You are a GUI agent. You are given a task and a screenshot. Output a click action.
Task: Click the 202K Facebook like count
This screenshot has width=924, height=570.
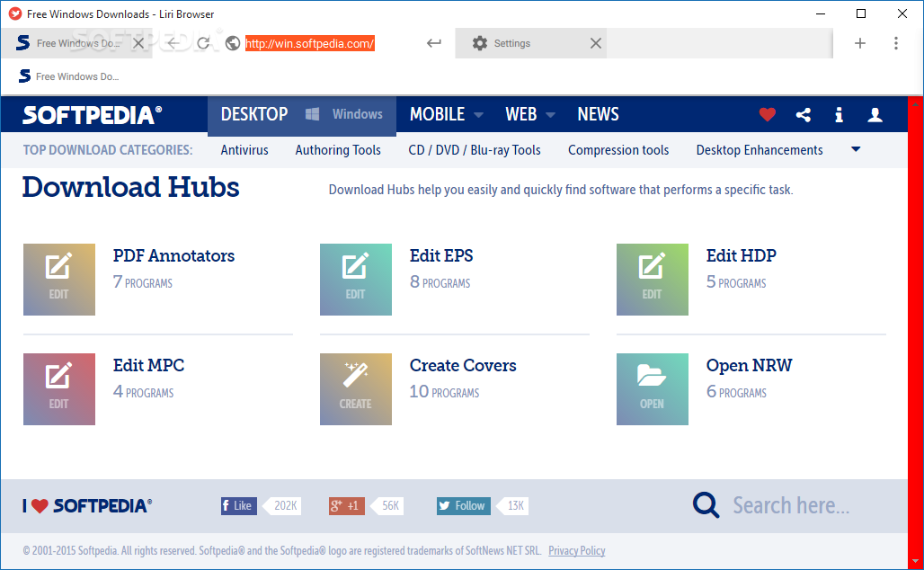click(285, 506)
